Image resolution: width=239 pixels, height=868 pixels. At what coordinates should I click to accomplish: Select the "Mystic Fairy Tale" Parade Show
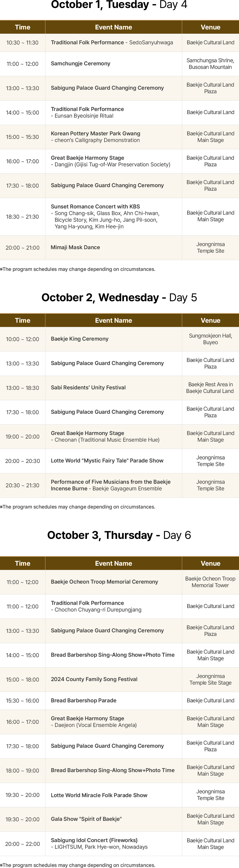[x=107, y=461]
